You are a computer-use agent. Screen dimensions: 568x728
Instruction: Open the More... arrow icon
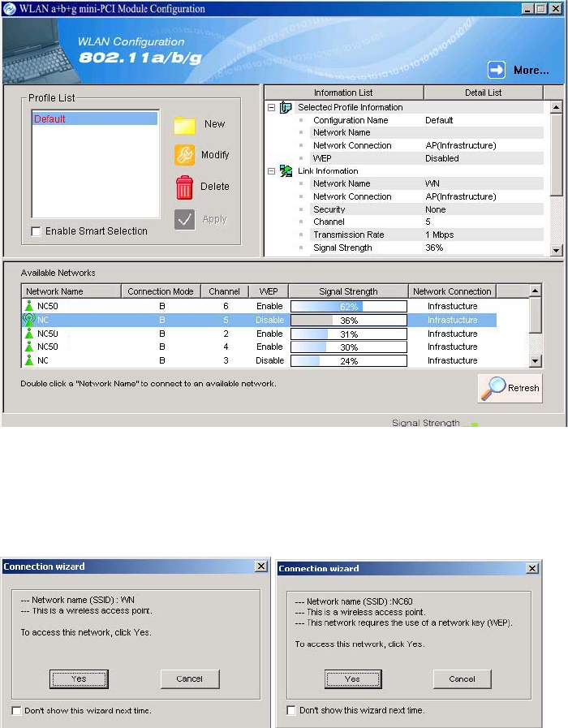496,70
